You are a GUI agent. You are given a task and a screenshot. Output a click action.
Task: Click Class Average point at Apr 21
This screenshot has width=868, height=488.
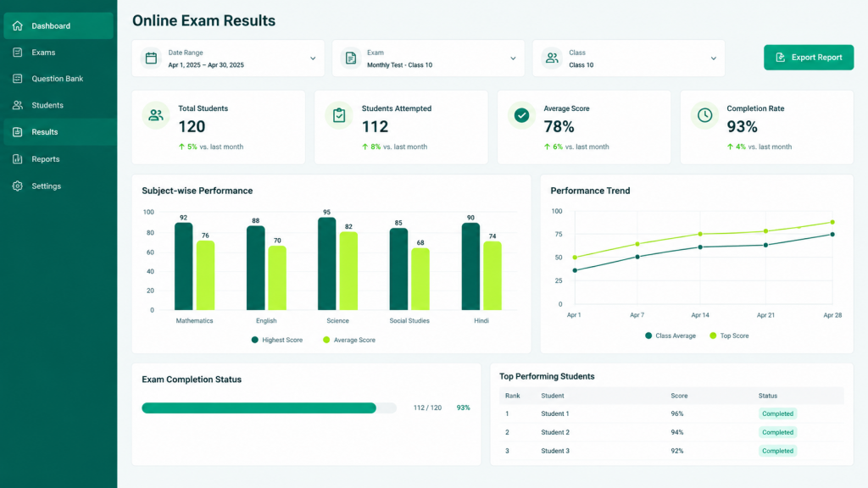click(765, 245)
